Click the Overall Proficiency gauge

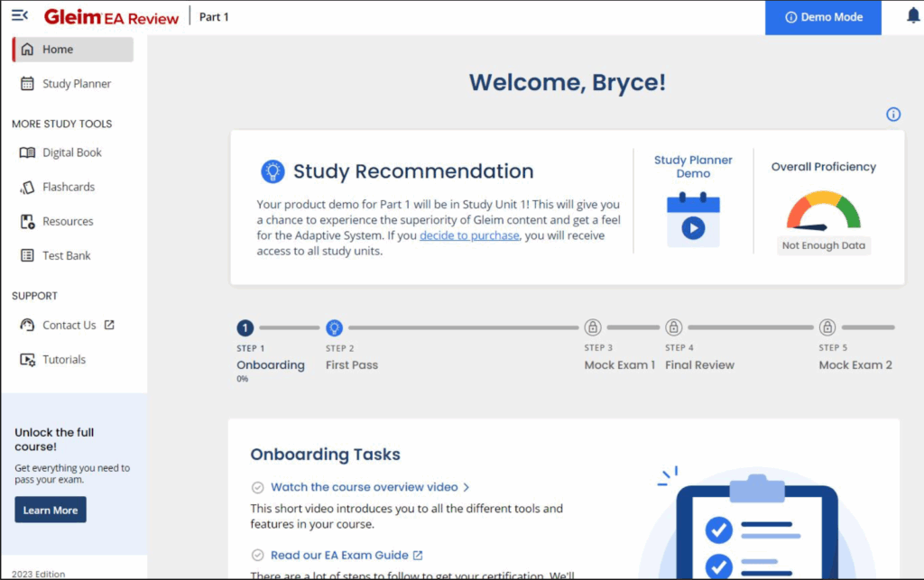823,210
